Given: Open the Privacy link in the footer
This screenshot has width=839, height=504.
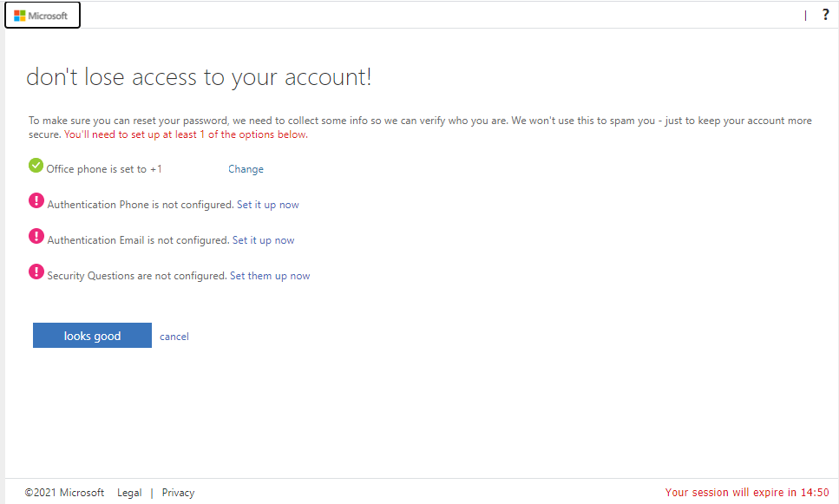Looking at the screenshot, I should coord(178,493).
